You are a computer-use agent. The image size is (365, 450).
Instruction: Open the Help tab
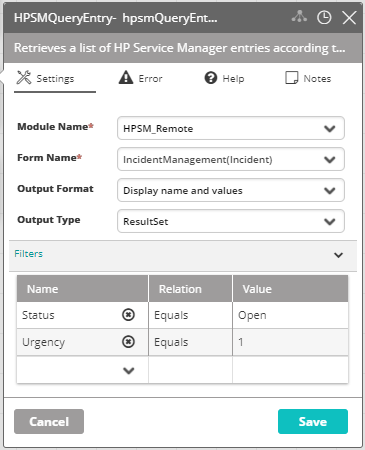(x=224, y=78)
